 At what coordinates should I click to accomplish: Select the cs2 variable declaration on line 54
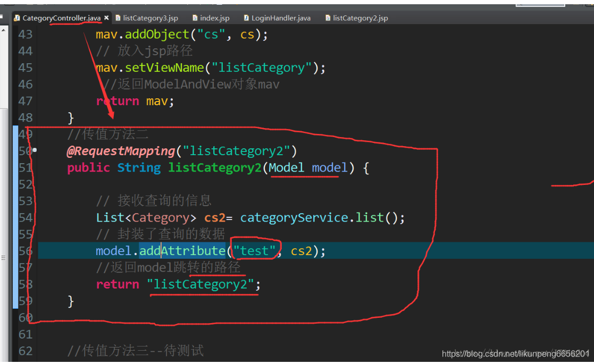tap(215, 217)
